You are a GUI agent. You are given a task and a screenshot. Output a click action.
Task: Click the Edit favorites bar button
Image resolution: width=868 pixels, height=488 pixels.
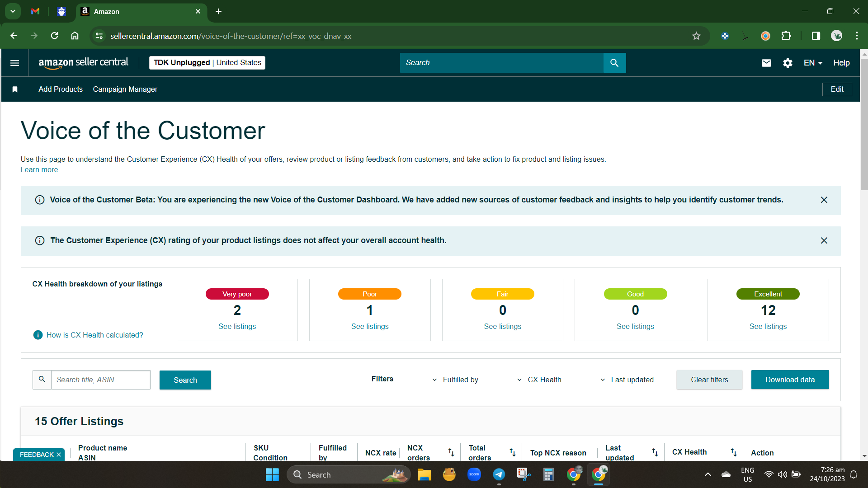click(837, 89)
